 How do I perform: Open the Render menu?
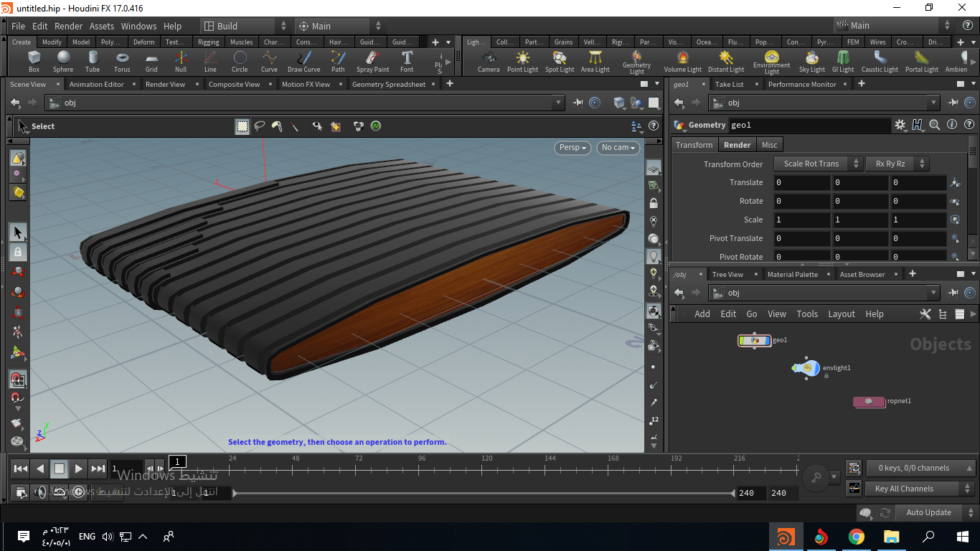tap(69, 26)
